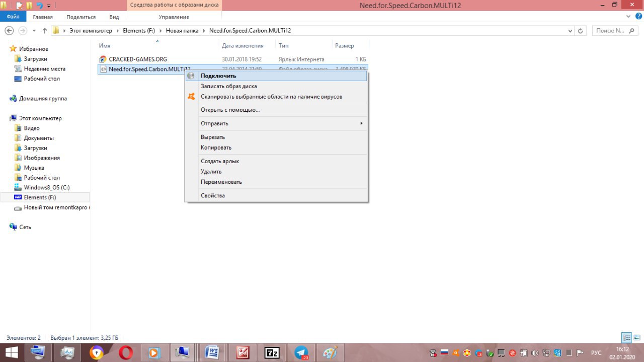644x362 pixels.
Task: Open Видео folder in sidebar
Action: click(31, 128)
